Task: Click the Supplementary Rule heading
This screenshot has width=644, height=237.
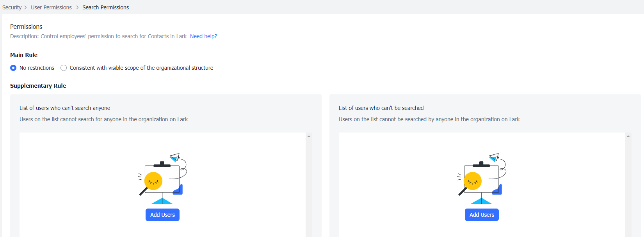Action: click(38, 86)
